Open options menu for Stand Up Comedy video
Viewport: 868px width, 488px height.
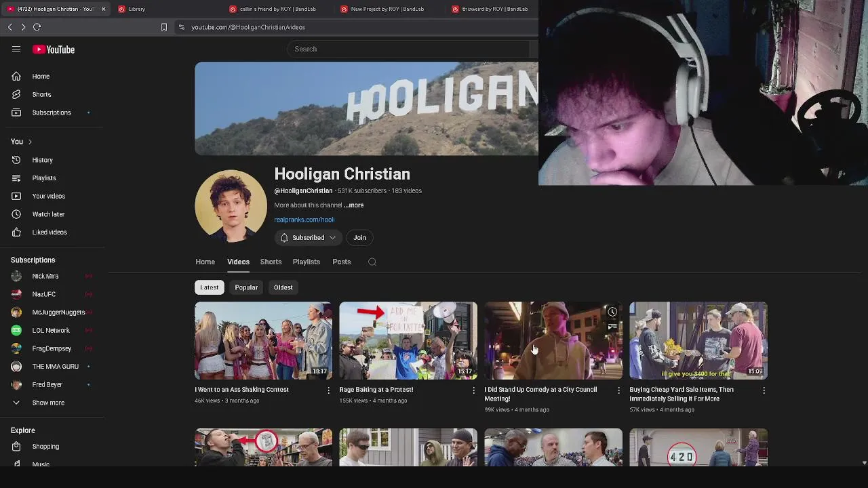pos(618,390)
